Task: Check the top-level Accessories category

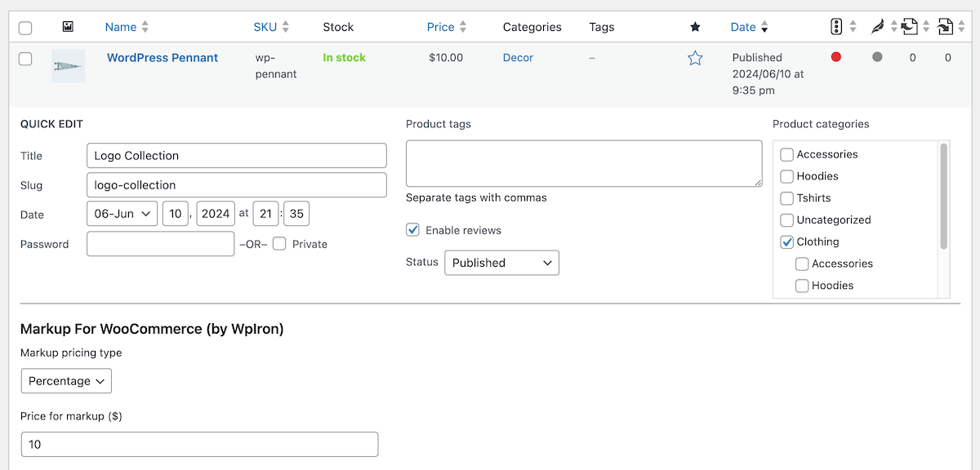Action: click(x=787, y=154)
